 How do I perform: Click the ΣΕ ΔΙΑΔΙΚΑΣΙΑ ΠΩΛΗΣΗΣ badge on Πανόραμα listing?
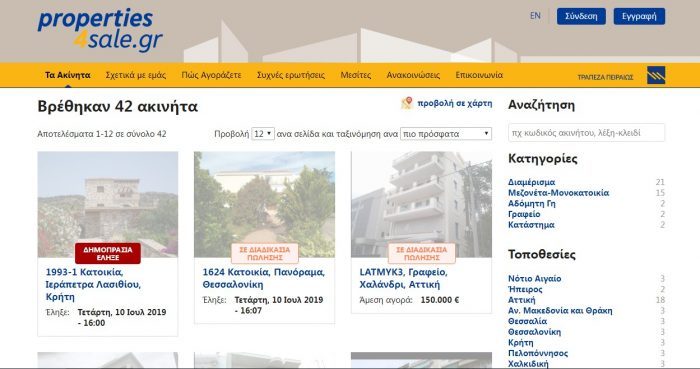(x=265, y=253)
